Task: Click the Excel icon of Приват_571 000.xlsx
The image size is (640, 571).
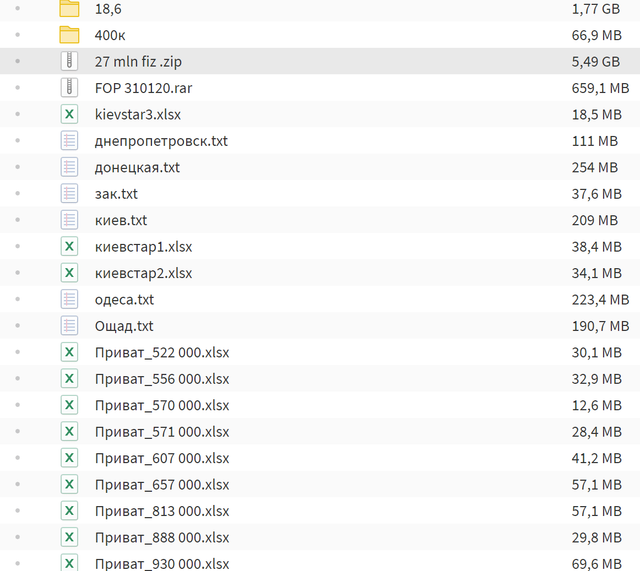Action: tap(69, 431)
